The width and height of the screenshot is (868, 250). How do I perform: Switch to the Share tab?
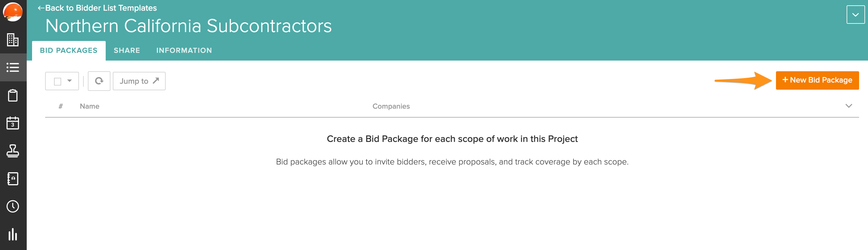(127, 50)
